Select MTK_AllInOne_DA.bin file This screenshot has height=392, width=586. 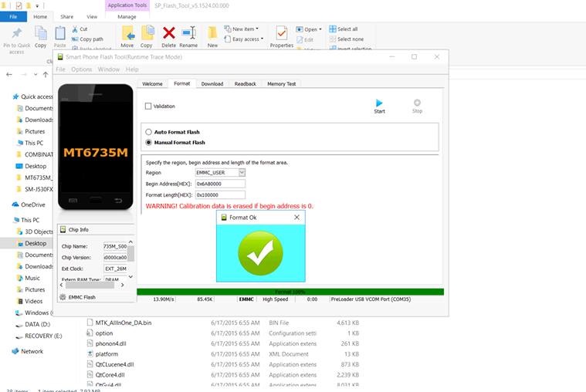[x=124, y=323]
